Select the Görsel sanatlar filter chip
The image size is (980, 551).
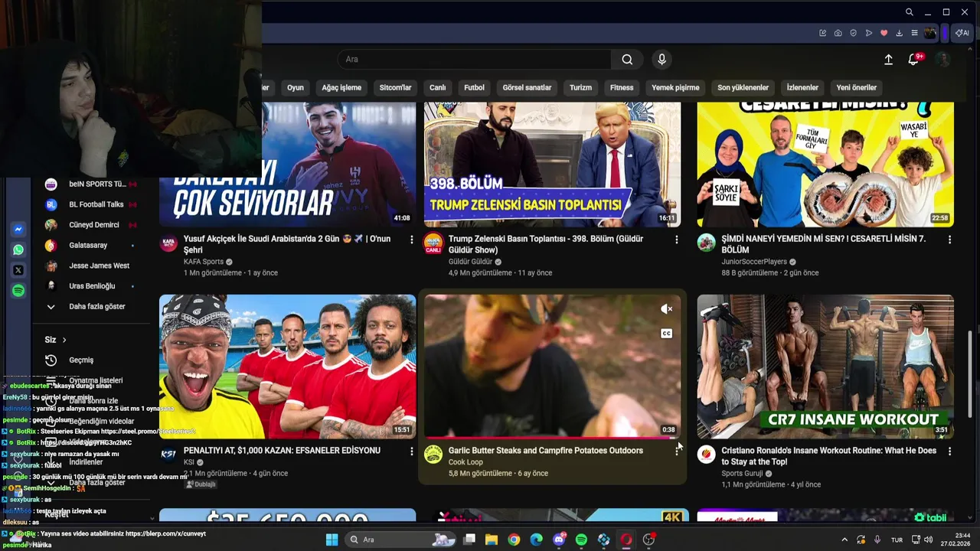pyautogui.click(x=527, y=87)
